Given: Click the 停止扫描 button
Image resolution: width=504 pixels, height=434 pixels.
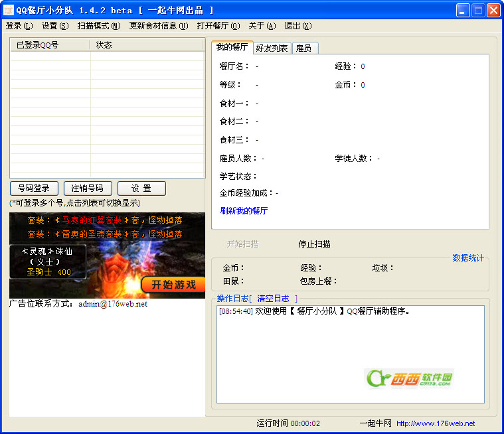Looking at the screenshot, I should [x=314, y=244].
